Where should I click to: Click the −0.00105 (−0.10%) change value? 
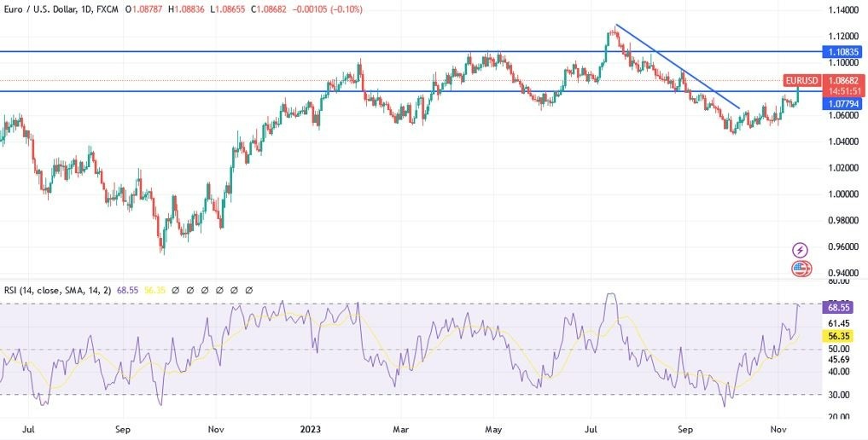click(326, 9)
